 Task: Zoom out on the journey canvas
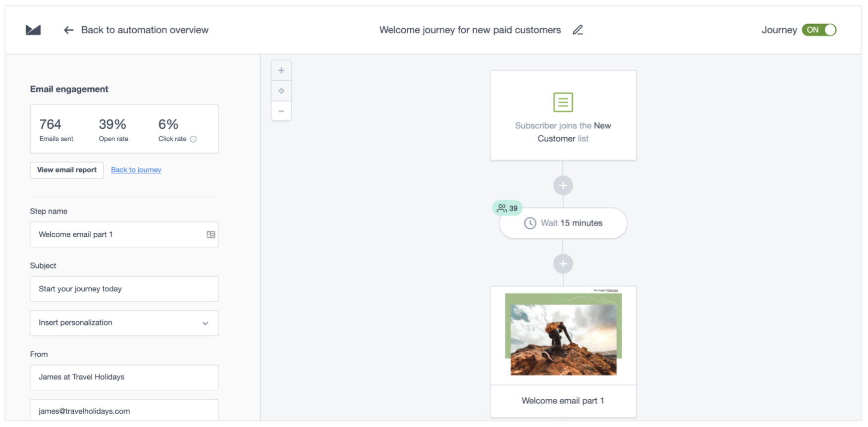tap(281, 111)
